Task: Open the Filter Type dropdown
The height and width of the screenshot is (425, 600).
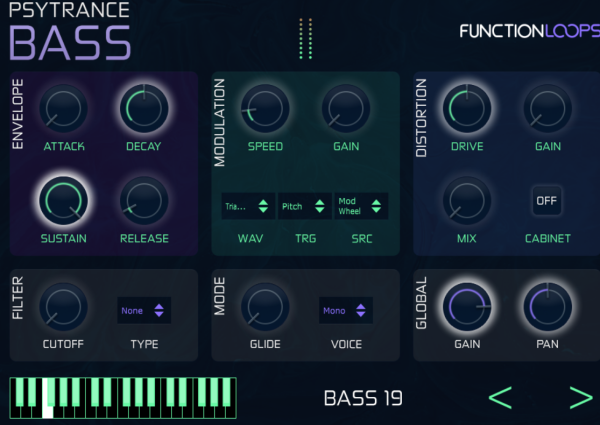Action: pyautogui.click(x=143, y=310)
